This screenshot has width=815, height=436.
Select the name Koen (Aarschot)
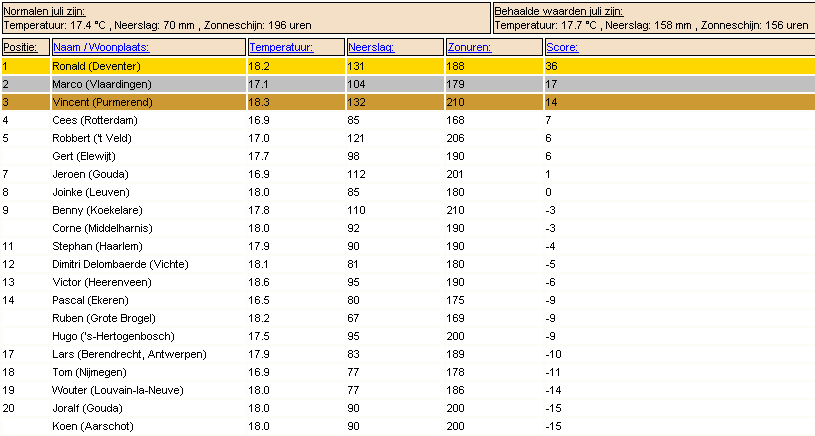point(93,426)
